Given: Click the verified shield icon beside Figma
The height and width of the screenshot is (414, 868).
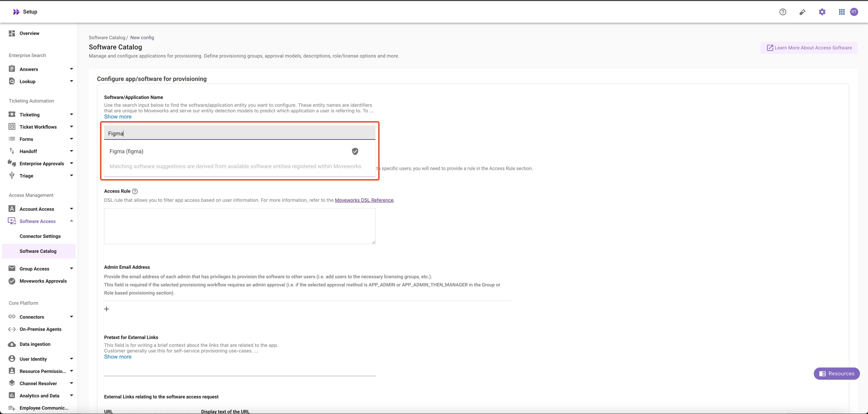Looking at the screenshot, I should [355, 151].
